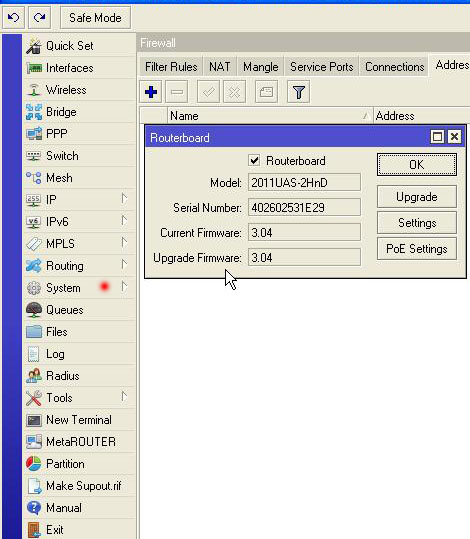This screenshot has width=470, height=539.
Task: Click the Serial Number field
Action: [304, 207]
